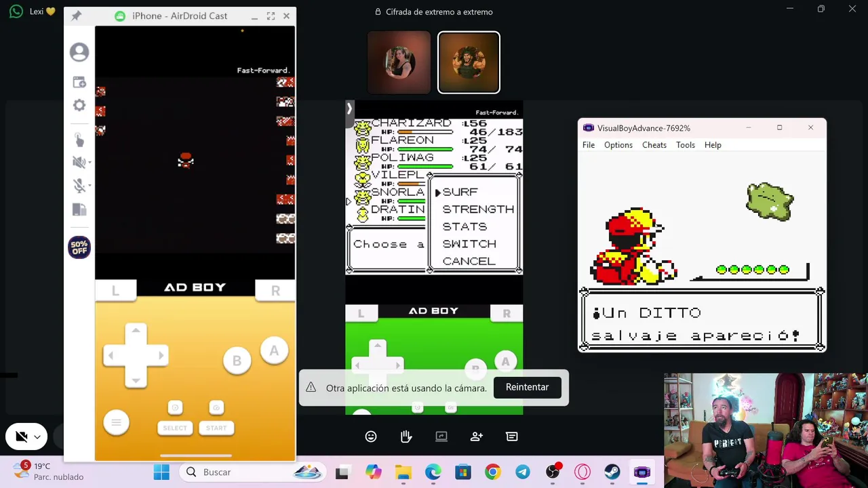
Task: Open OBS Studio from the taskbar
Action: pos(553,472)
